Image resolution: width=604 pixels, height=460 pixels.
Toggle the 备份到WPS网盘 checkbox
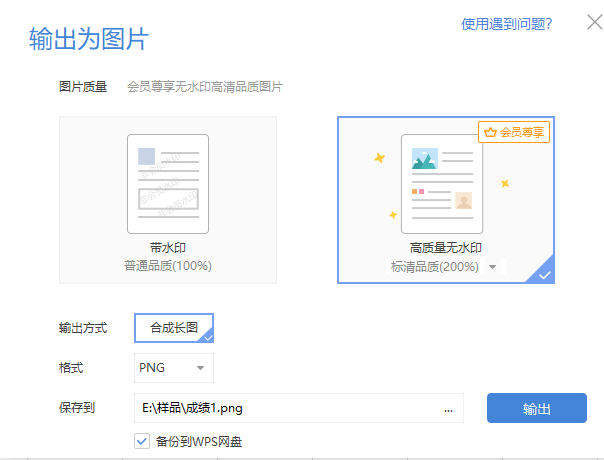[141, 440]
